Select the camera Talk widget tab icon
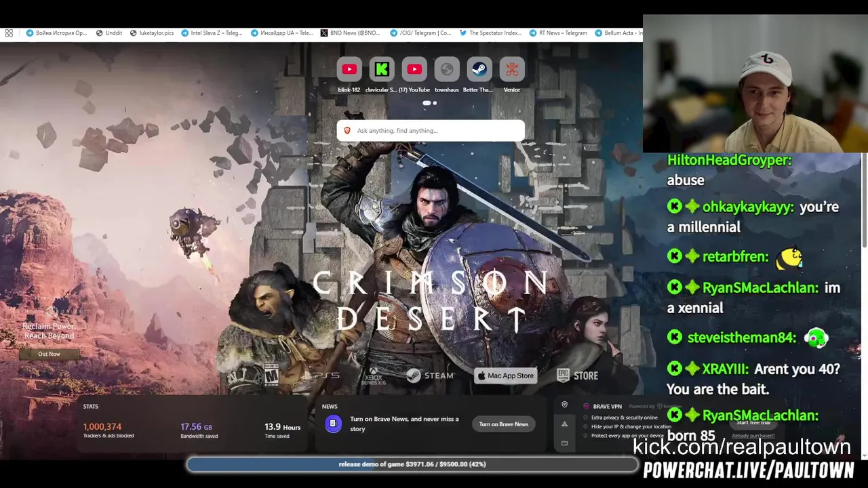The height and width of the screenshot is (488, 868). tap(564, 443)
